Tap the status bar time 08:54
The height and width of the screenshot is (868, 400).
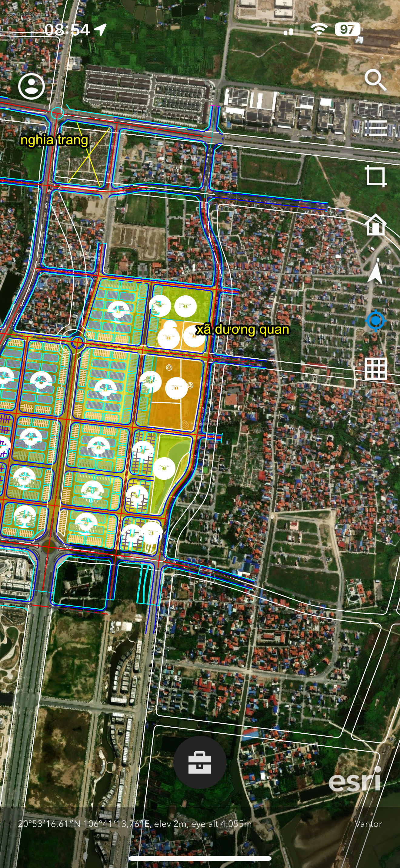67,30
